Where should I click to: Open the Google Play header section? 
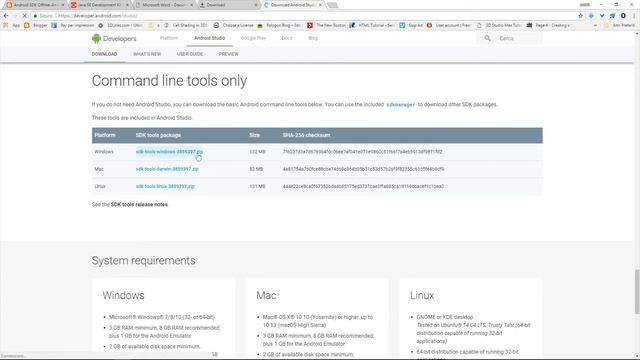[x=253, y=38]
